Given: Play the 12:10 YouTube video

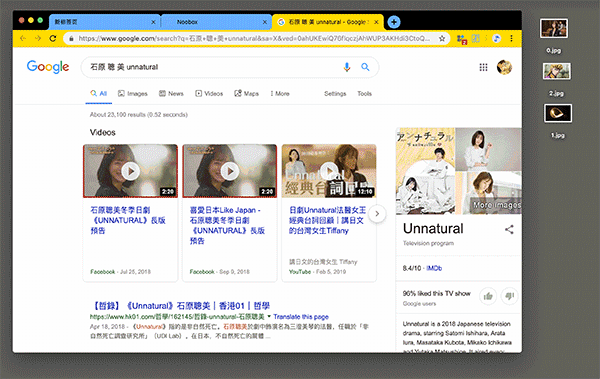Looking at the screenshot, I should click(329, 171).
